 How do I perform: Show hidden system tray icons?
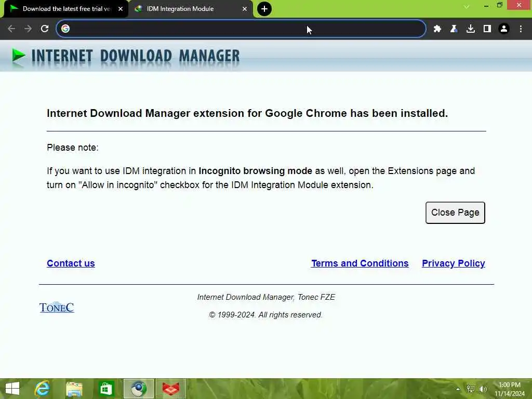coord(458,389)
